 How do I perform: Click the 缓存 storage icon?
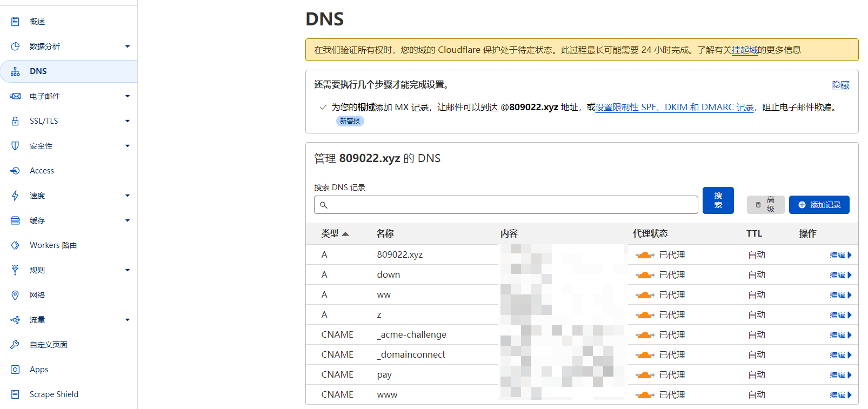click(x=15, y=220)
